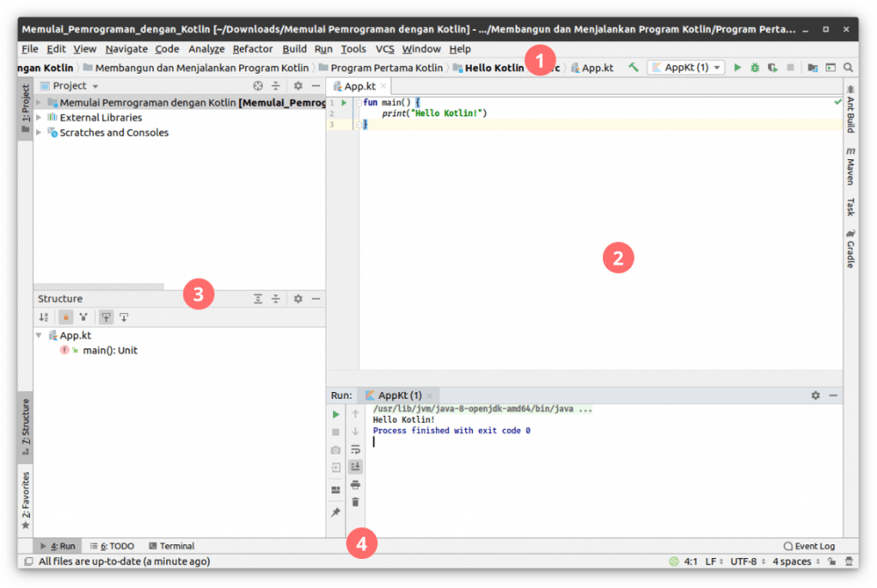The image size is (877, 588).
Task: Toggle soft-wrap in the Run console
Action: pos(355,449)
